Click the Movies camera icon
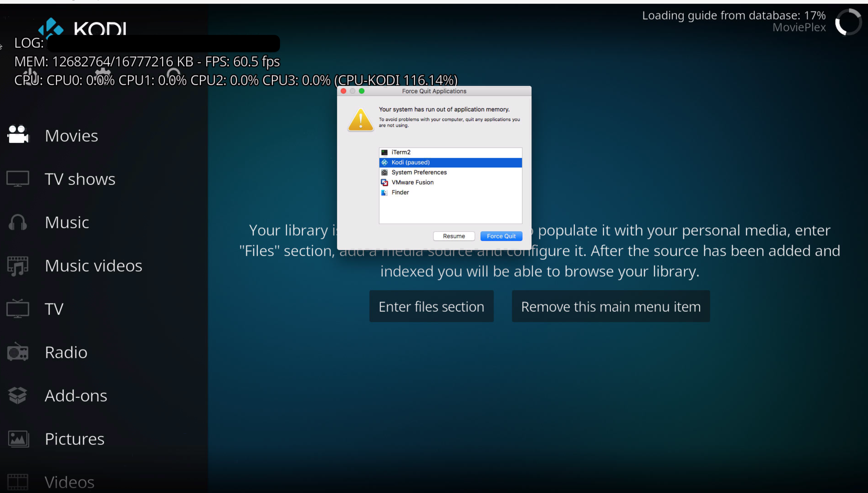Viewport: 868px width, 493px height. point(18,135)
